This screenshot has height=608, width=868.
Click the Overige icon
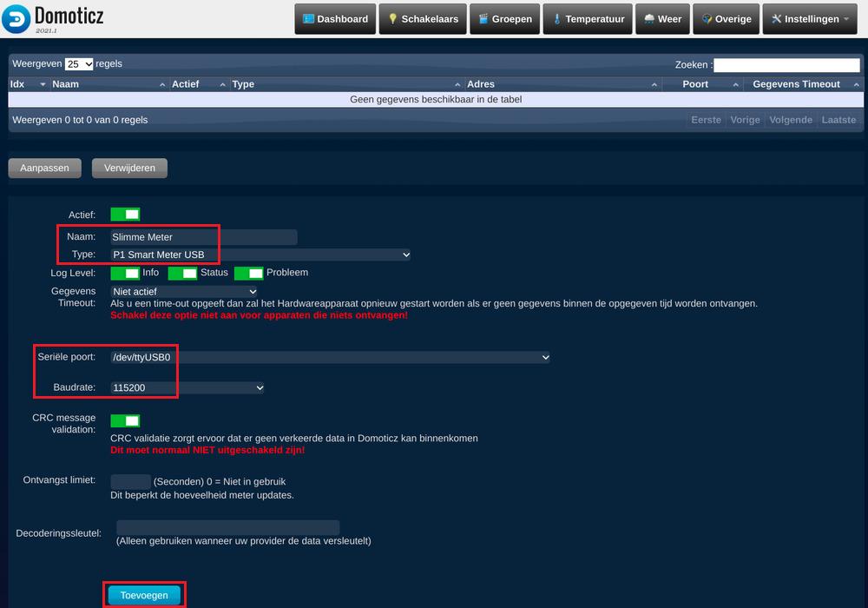pos(707,19)
